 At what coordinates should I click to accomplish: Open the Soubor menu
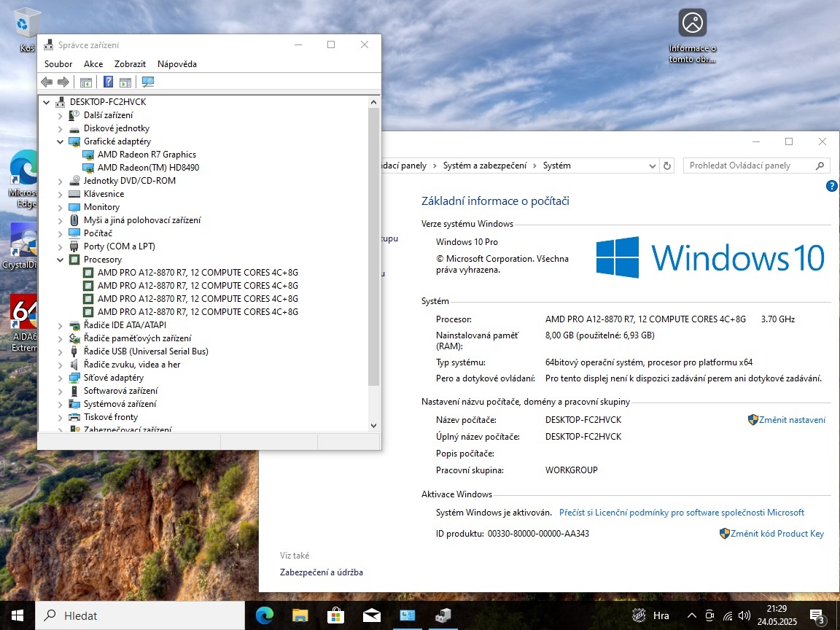click(58, 63)
